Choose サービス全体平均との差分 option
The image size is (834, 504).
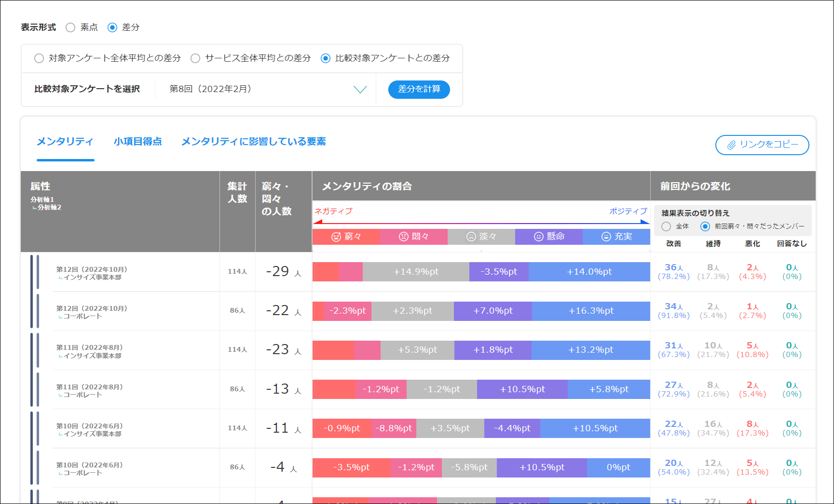tap(195, 58)
